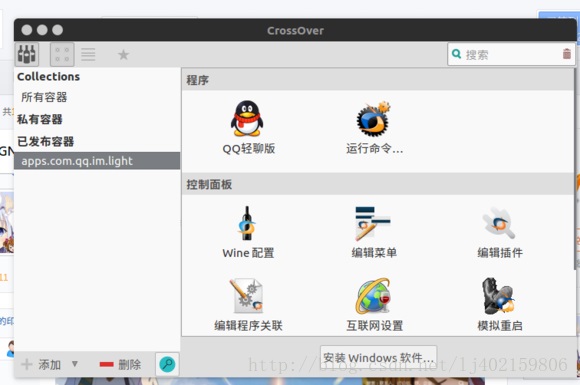Open the 互联网设置 globe icon
This screenshot has height=385, width=580.
pyautogui.click(x=374, y=296)
